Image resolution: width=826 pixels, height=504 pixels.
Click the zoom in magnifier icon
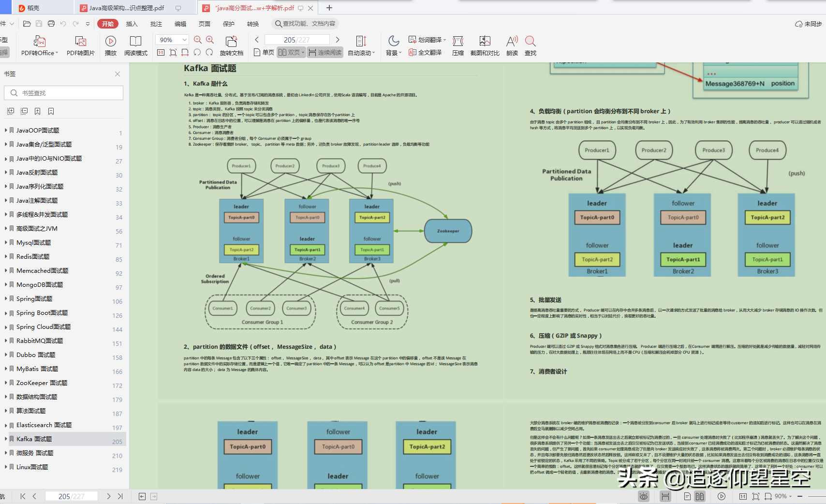point(210,40)
